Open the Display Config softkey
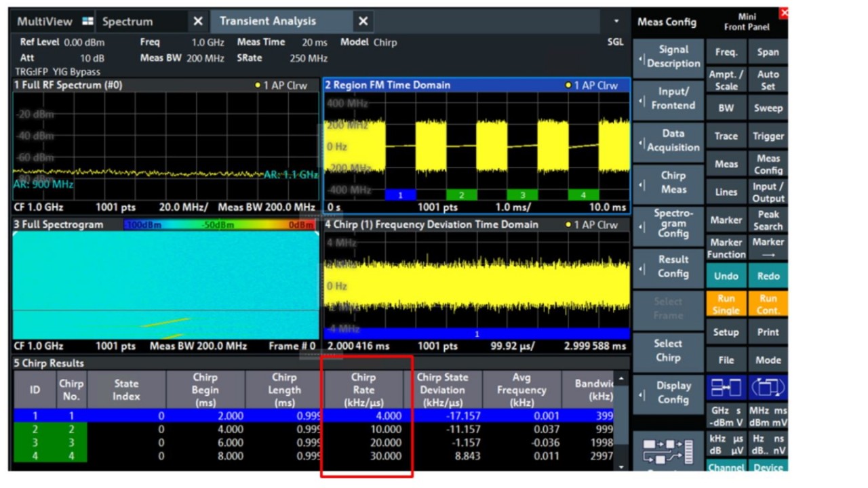Viewport: 868px width, 488px height. coord(668,393)
